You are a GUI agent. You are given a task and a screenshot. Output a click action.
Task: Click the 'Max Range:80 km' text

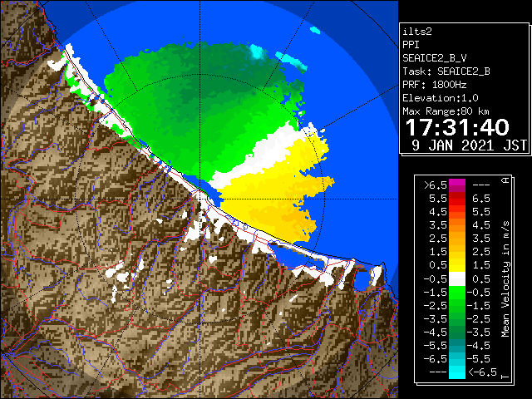(446, 111)
